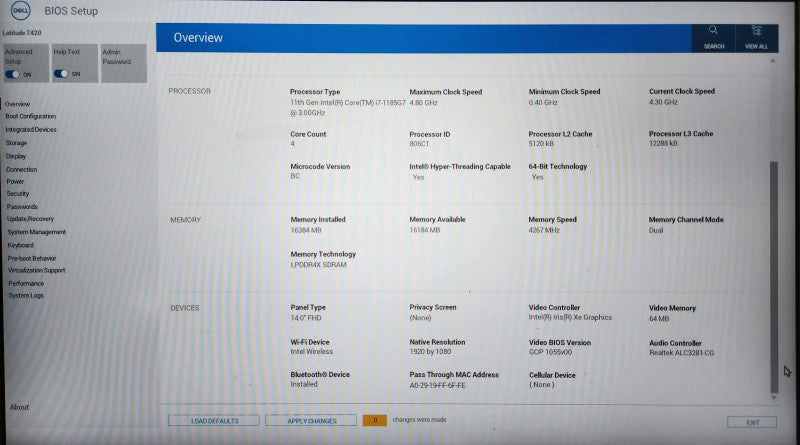Viewport: 800px width, 445px height.
Task: Click Memory Speed value 4267 MHz
Action: pyautogui.click(x=544, y=230)
